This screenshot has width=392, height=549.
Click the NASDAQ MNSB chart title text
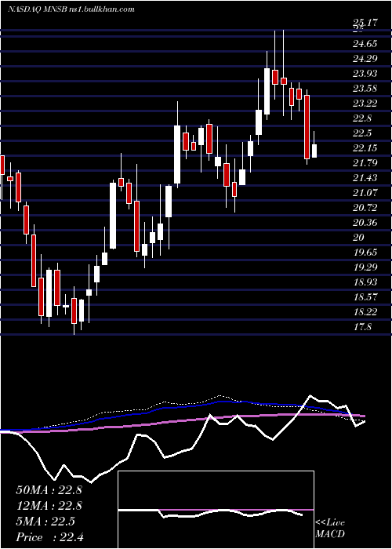point(71,9)
